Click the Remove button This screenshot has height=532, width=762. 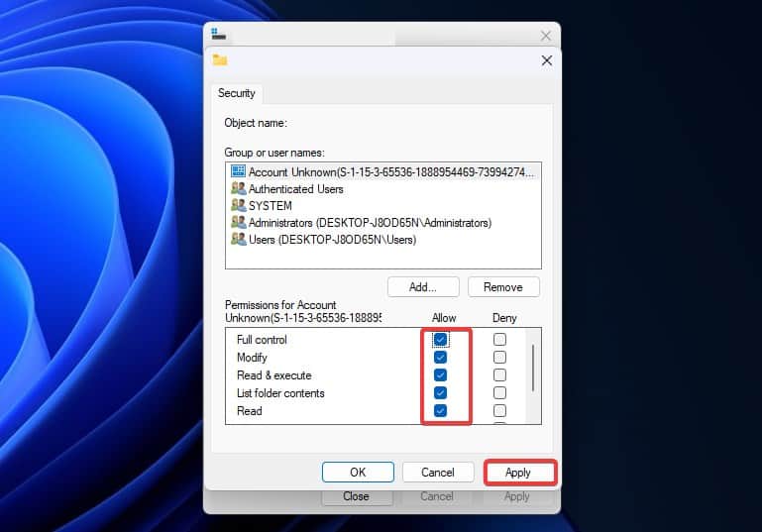(x=503, y=287)
